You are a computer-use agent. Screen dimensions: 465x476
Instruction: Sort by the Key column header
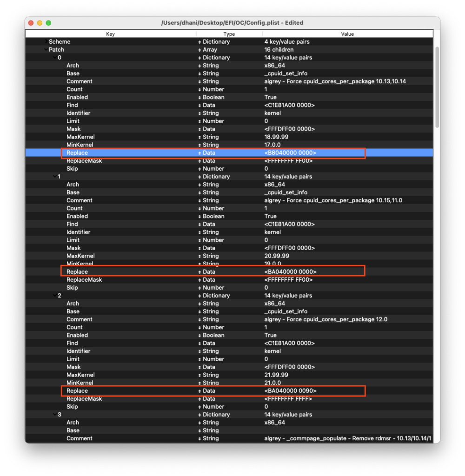[x=111, y=34]
